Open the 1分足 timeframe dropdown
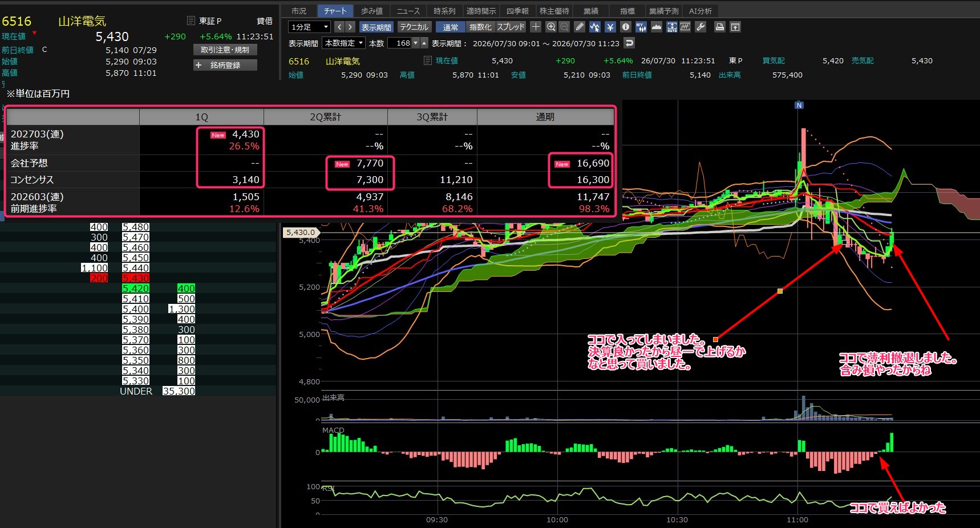This screenshot has height=528, width=980. click(x=309, y=27)
